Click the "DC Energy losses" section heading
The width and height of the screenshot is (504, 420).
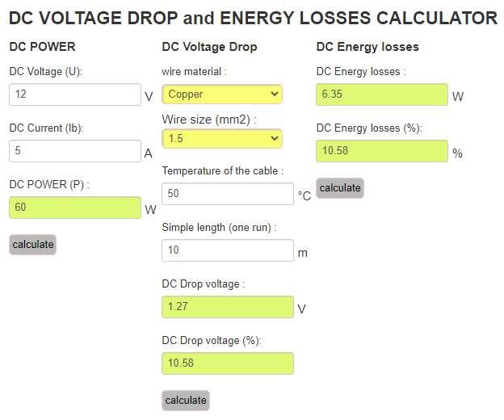pos(367,47)
